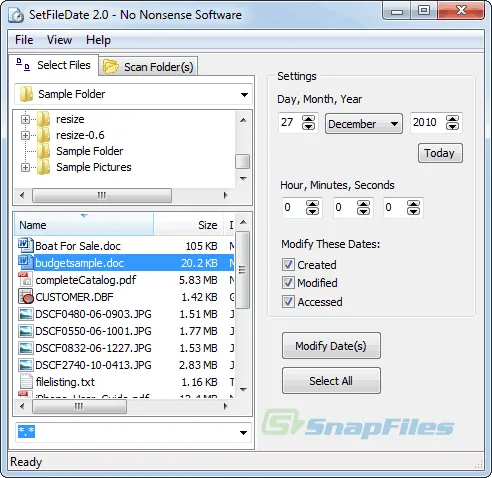Click the PDF icon beside completeCatalog.pdf

pyautogui.click(x=25, y=279)
